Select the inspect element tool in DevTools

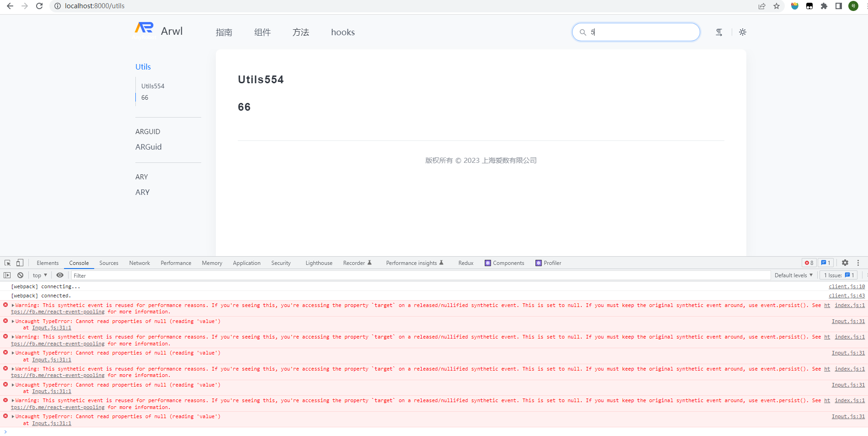click(x=7, y=262)
